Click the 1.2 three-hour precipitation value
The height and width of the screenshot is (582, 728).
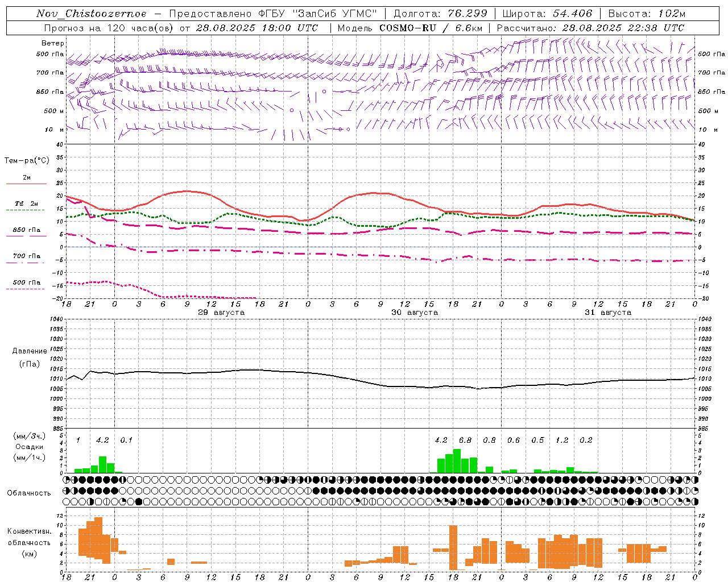pyautogui.click(x=562, y=440)
